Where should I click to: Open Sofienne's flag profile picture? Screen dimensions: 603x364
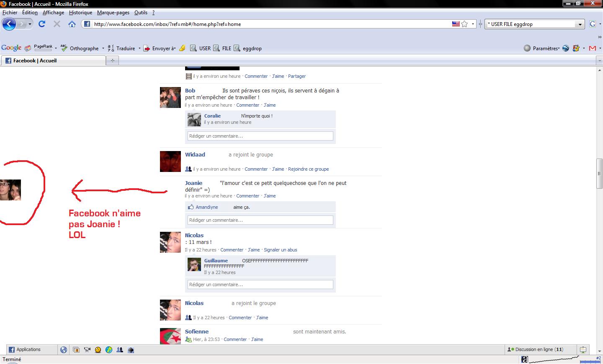point(170,336)
